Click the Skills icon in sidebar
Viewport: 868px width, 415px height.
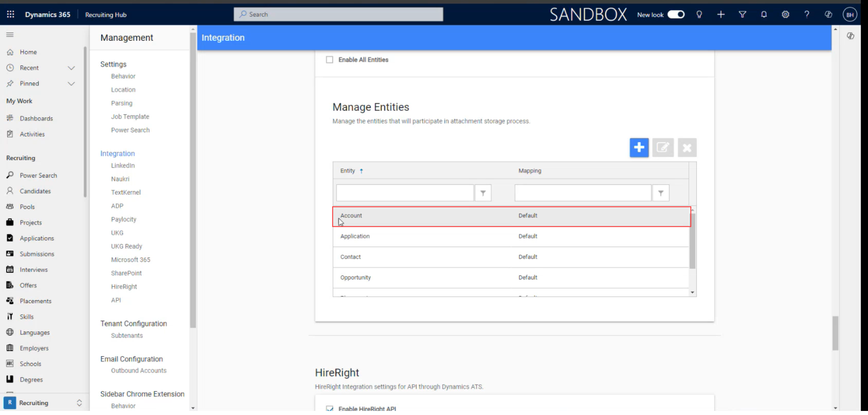pyautogui.click(x=10, y=316)
